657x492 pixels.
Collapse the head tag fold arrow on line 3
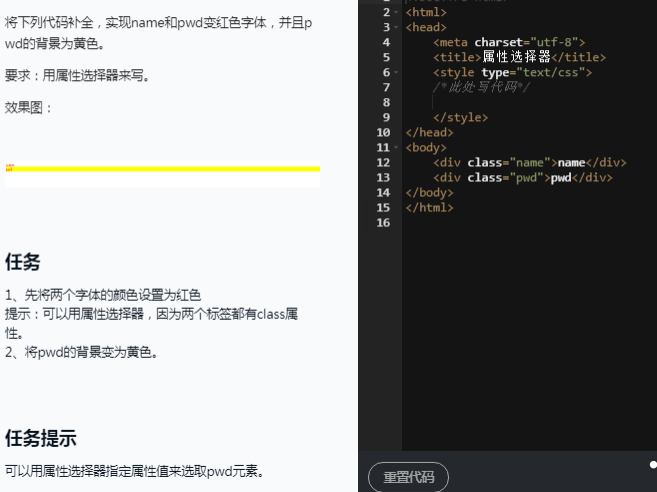click(x=396, y=27)
